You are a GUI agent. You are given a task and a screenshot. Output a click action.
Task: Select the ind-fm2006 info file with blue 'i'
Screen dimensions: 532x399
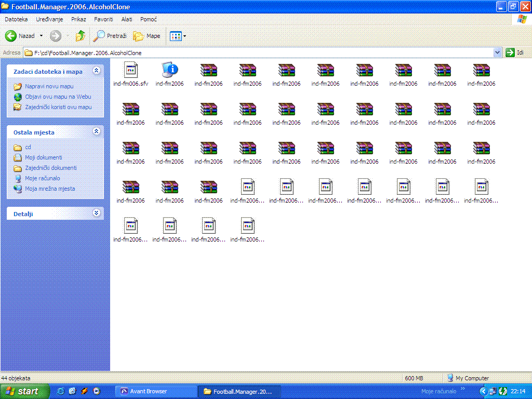[169, 70]
